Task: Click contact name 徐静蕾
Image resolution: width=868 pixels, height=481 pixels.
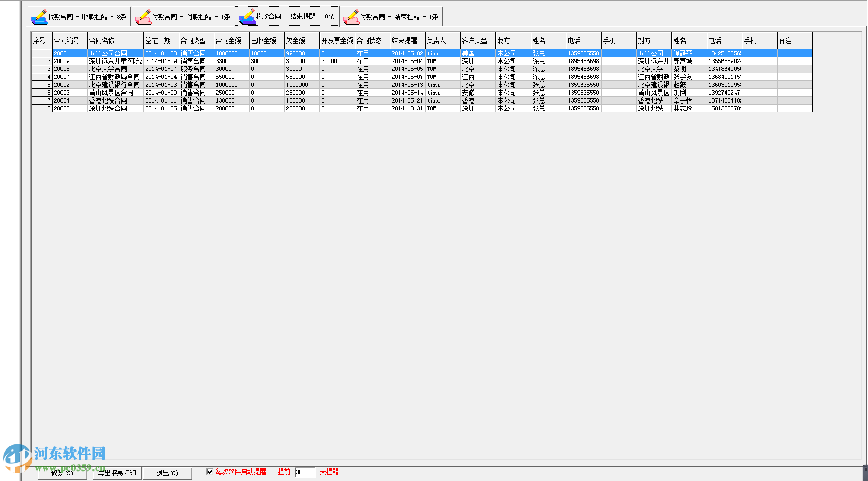Action: pyautogui.click(x=689, y=53)
